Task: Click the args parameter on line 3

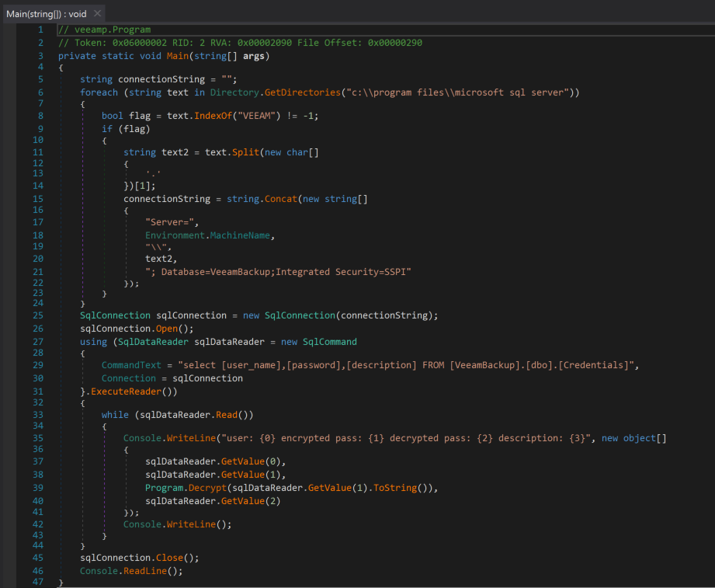Action: [x=254, y=56]
